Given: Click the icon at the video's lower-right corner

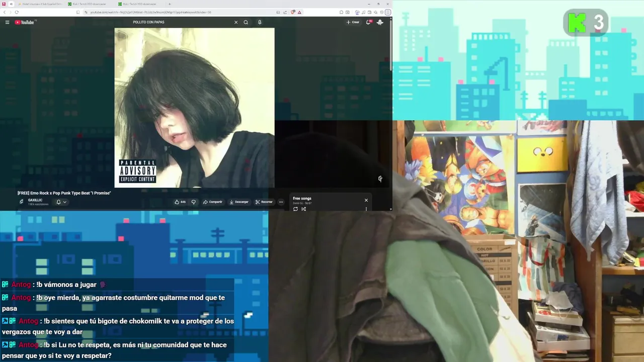Looking at the screenshot, I should tap(380, 178).
